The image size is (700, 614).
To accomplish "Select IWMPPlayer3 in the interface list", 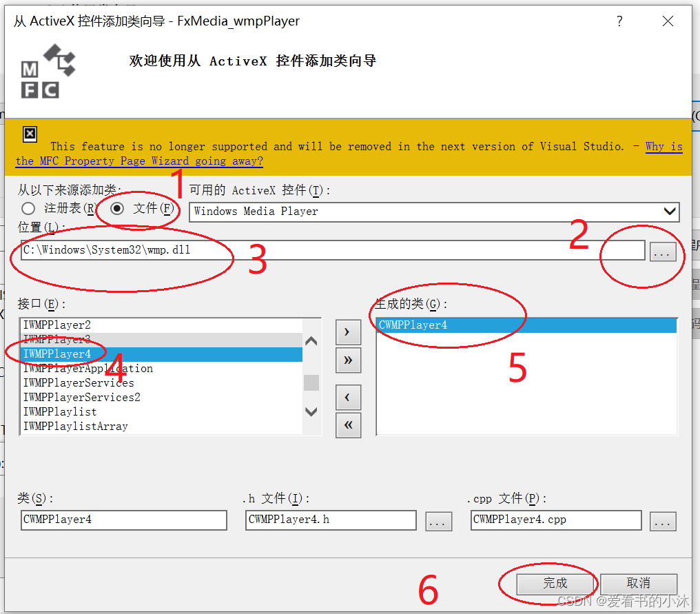I will (x=161, y=339).
